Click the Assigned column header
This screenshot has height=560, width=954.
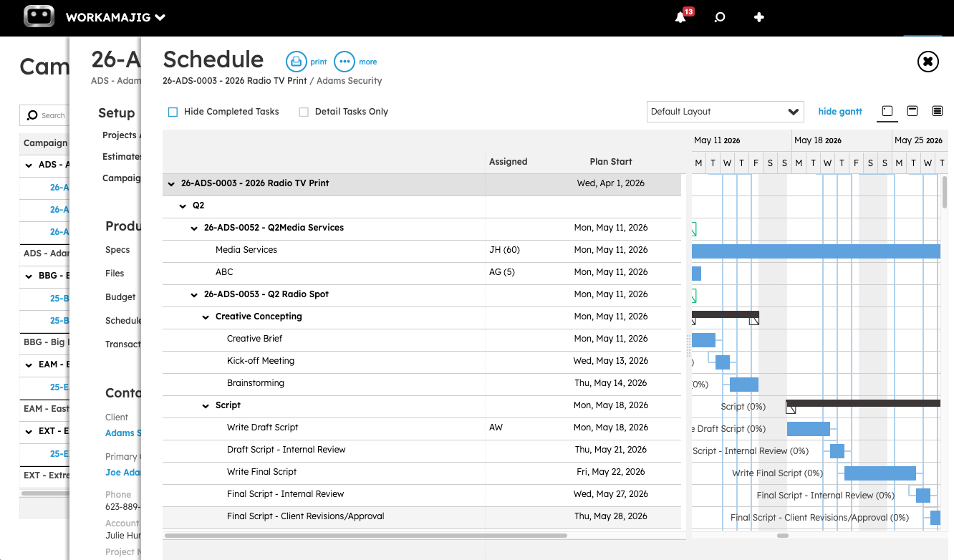(x=509, y=162)
